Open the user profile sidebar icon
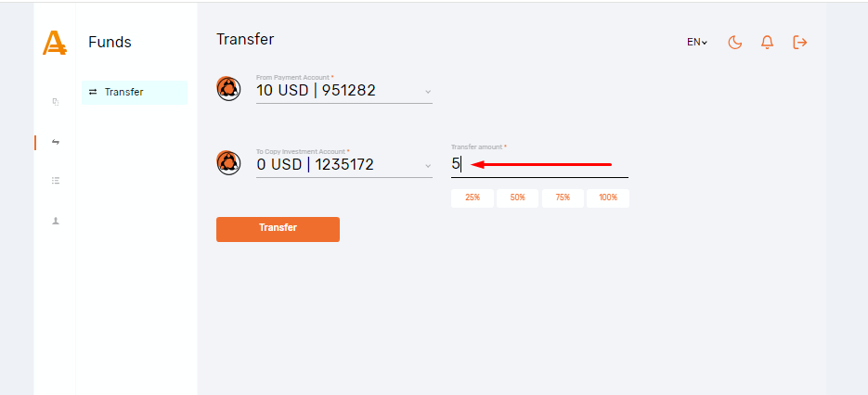Screen dimensions: 868x395 56,221
